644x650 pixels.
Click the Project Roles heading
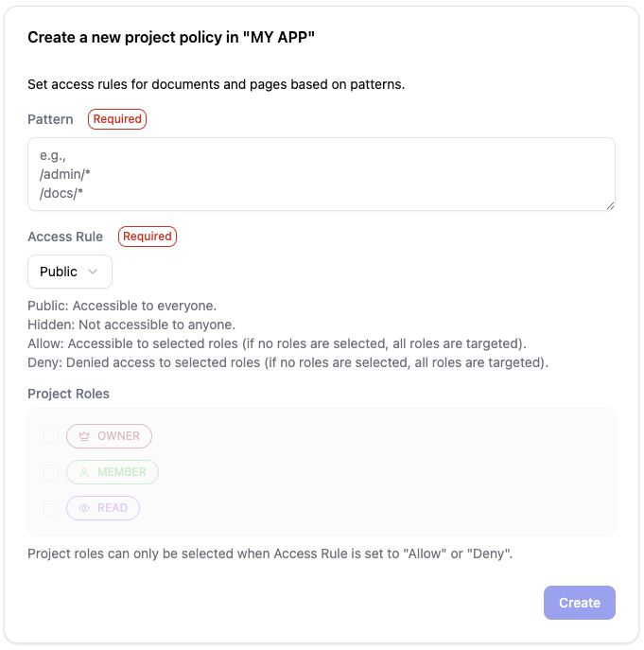pyautogui.click(x=68, y=394)
